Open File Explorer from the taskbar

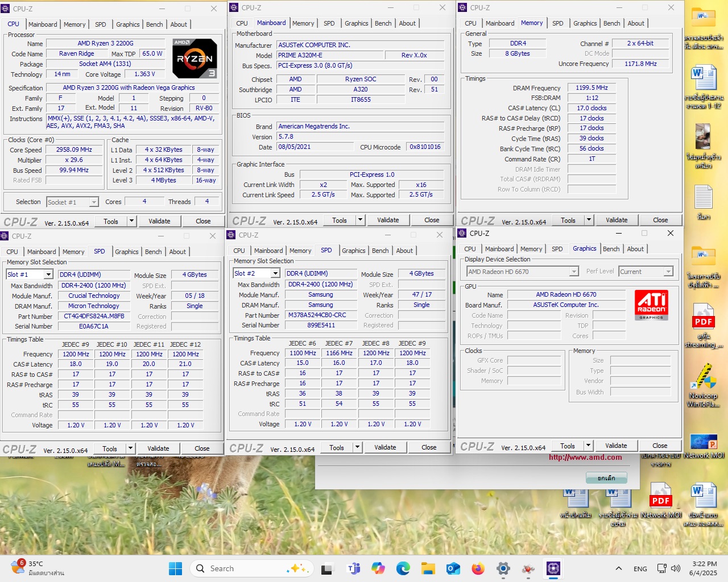[x=428, y=568]
